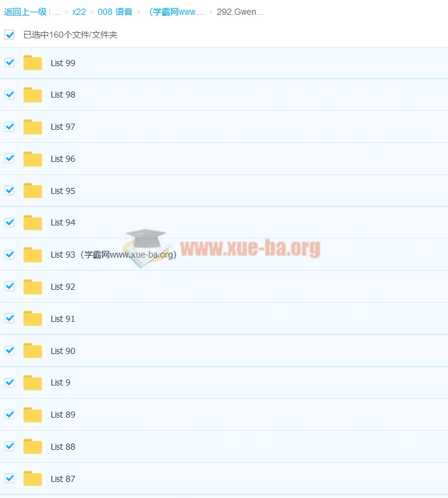Open the List 96 folder name
Image resolution: width=448 pixels, height=498 pixels.
(x=63, y=159)
